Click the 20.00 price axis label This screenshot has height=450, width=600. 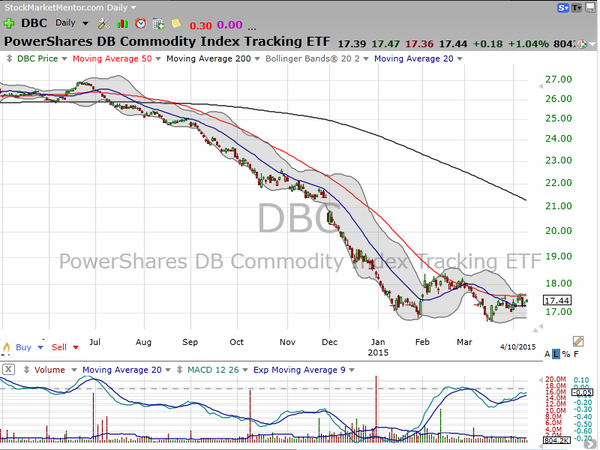pos(559,231)
